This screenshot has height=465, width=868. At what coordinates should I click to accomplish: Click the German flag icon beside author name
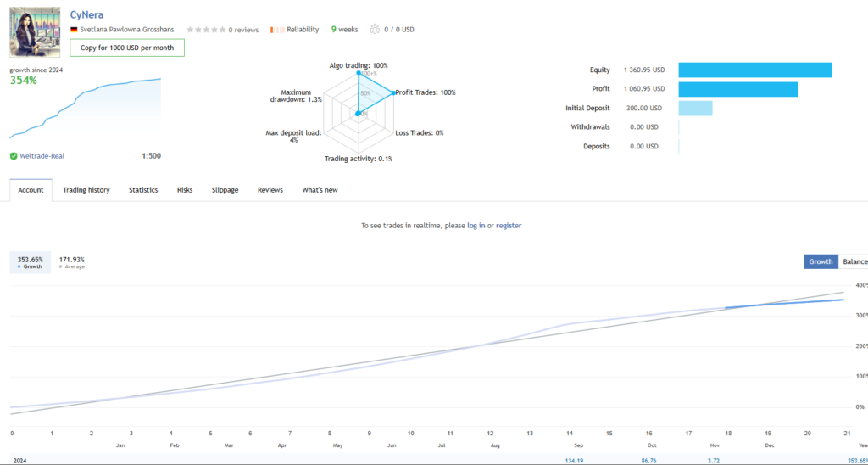(x=74, y=30)
